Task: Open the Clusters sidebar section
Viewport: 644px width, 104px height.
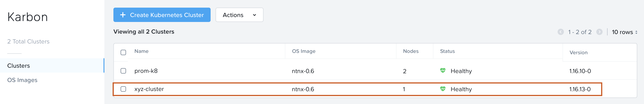Action: point(18,66)
